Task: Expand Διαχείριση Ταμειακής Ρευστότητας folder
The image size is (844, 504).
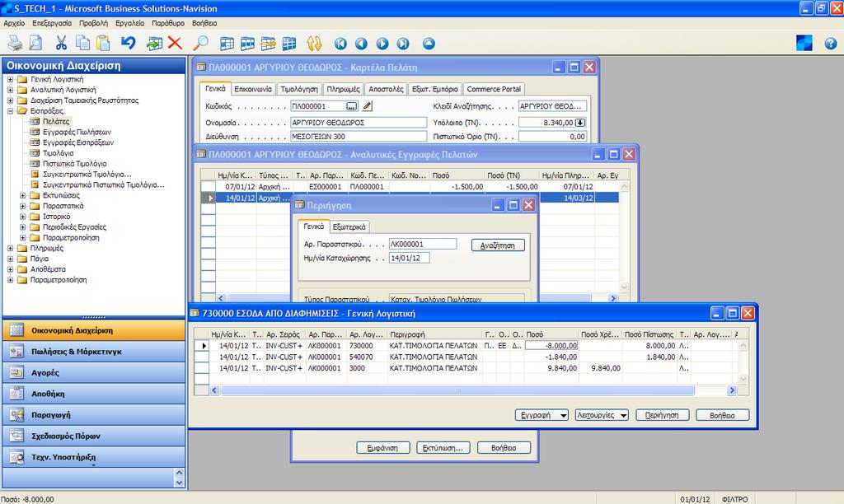Action: (x=10, y=100)
